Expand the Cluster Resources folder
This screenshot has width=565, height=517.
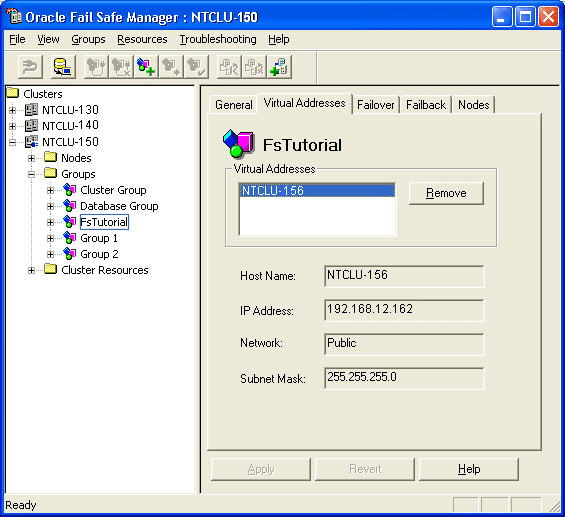pyautogui.click(x=31, y=270)
